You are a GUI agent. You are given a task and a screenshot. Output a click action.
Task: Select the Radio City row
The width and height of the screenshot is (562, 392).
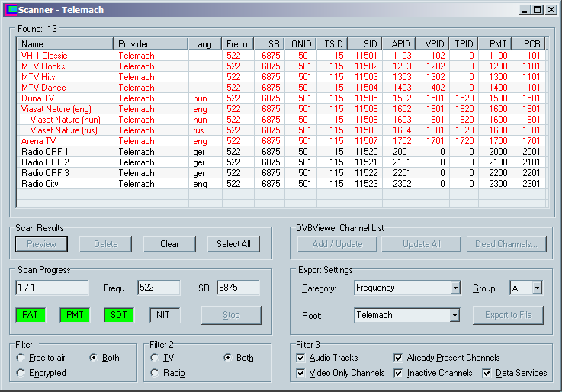281,184
